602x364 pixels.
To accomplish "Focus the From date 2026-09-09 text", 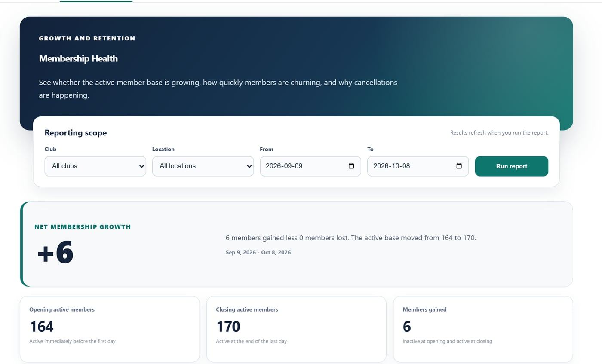I will pyautogui.click(x=284, y=166).
